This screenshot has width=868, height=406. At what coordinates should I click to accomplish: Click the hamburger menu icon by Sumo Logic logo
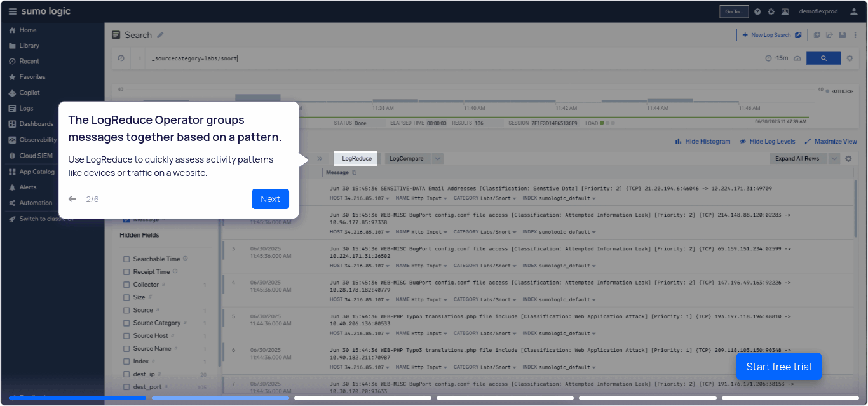pos(13,11)
